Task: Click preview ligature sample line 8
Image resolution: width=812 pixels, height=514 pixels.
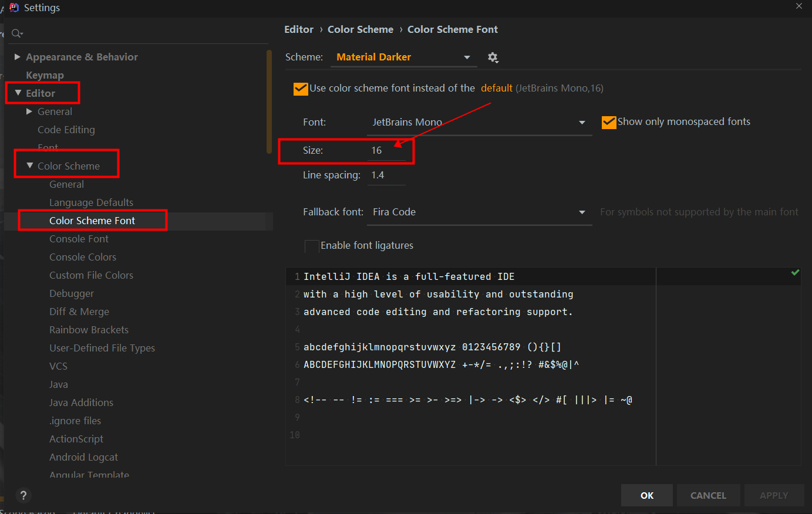Action: [468, 400]
